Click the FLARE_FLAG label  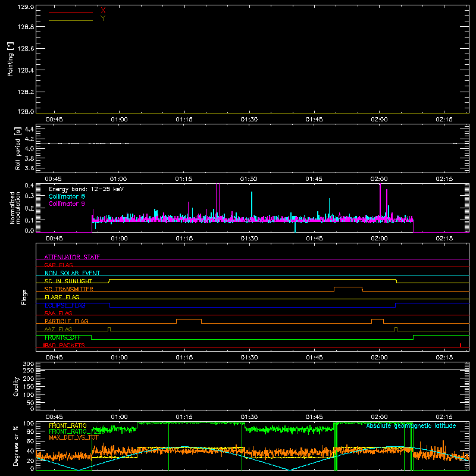[x=62, y=297]
